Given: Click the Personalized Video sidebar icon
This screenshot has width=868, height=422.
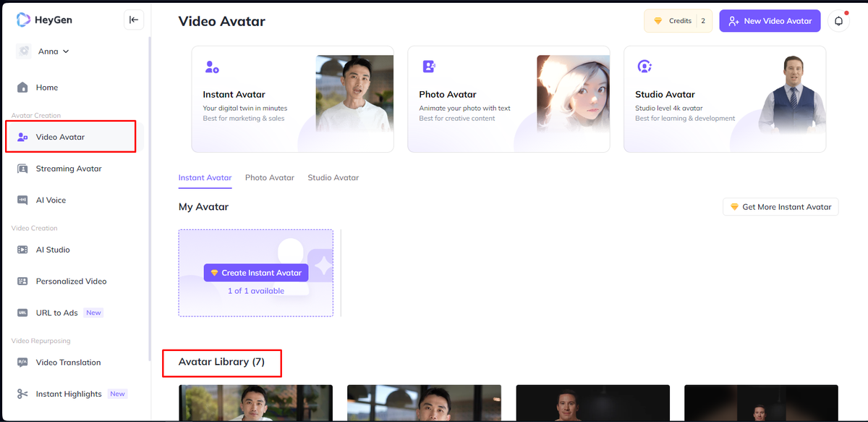Looking at the screenshot, I should [x=22, y=282].
